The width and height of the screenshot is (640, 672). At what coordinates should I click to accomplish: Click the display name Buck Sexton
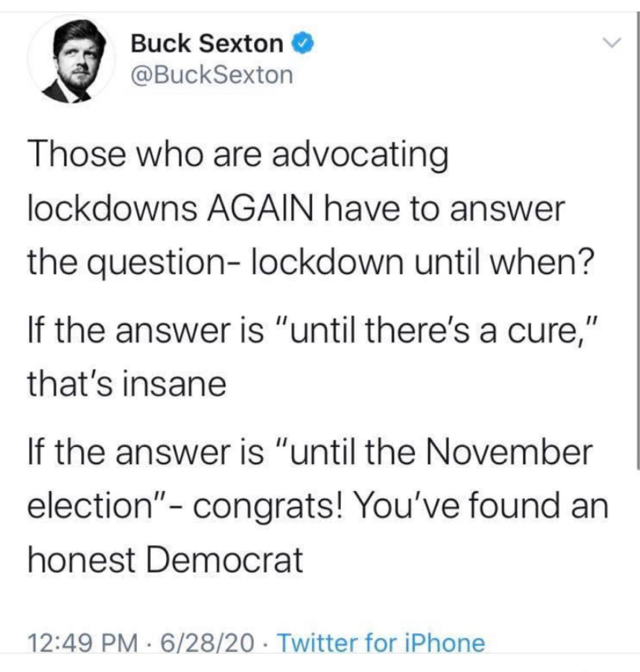tap(207, 44)
